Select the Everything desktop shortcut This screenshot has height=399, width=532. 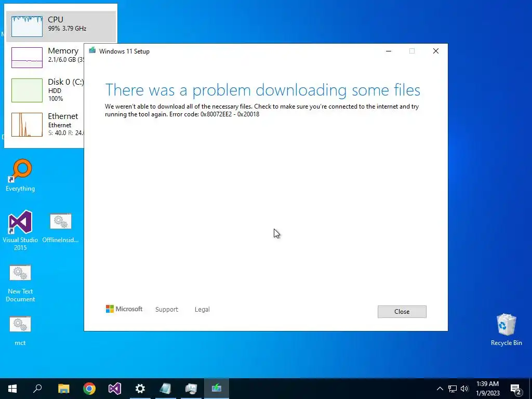pyautogui.click(x=20, y=176)
